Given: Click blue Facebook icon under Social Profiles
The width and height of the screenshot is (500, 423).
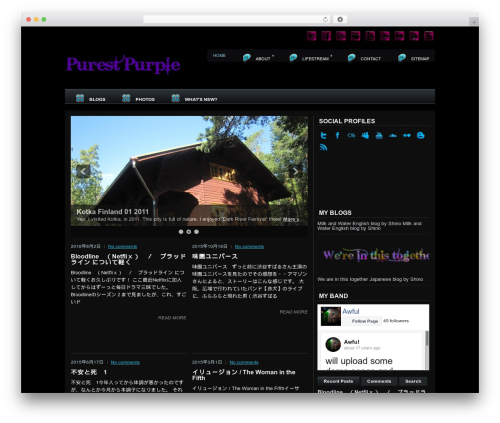Looking at the screenshot, I should (x=337, y=135).
